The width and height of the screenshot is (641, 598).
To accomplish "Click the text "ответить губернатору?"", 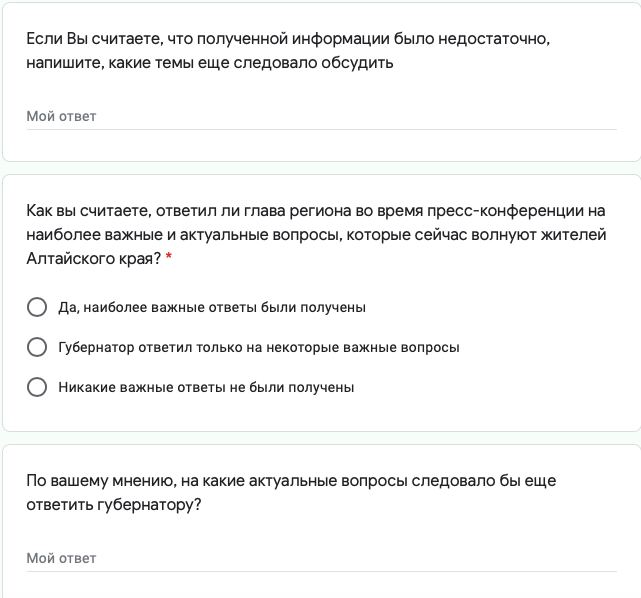I will (x=114, y=505).
